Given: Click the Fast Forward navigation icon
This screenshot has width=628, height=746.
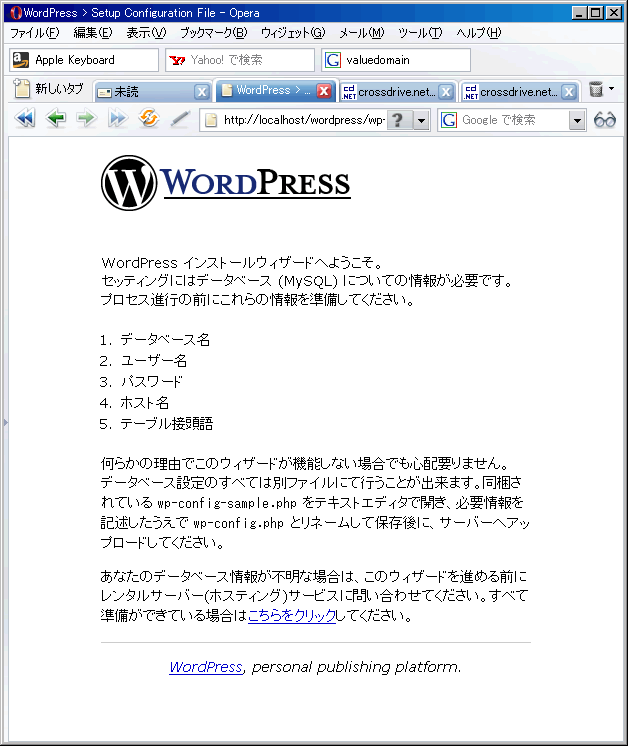Looking at the screenshot, I should [x=118, y=118].
